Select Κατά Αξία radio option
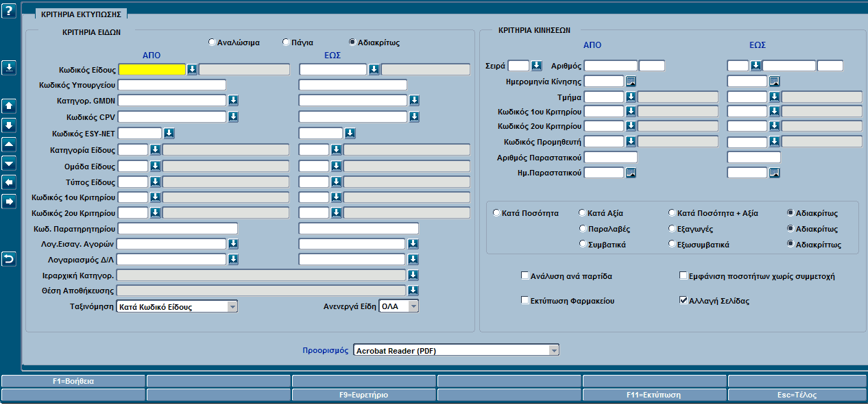Image resolution: width=868 pixels, height=416 pixels. point(583,213)
